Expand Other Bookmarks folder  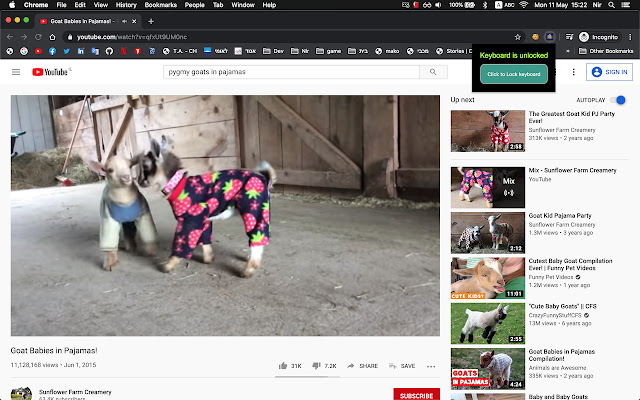(x=605, y=51)
